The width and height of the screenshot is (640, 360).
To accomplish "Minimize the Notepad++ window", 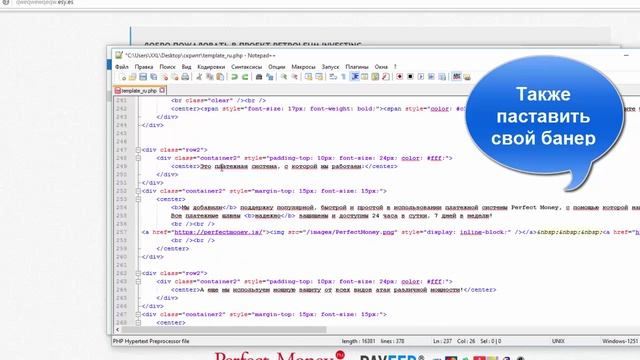I will click(626, 55).
